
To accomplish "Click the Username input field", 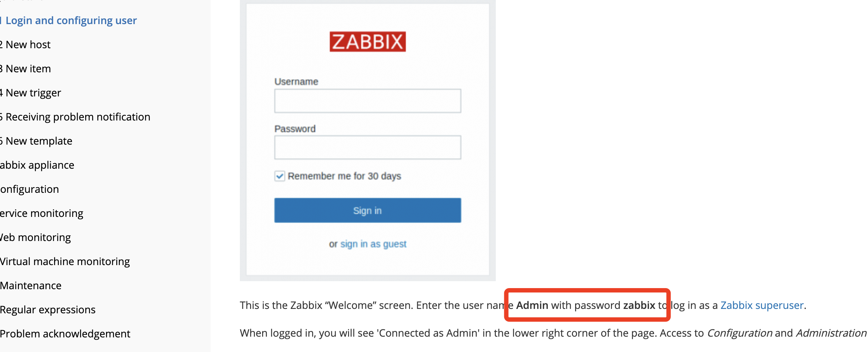I will (367, 101).
